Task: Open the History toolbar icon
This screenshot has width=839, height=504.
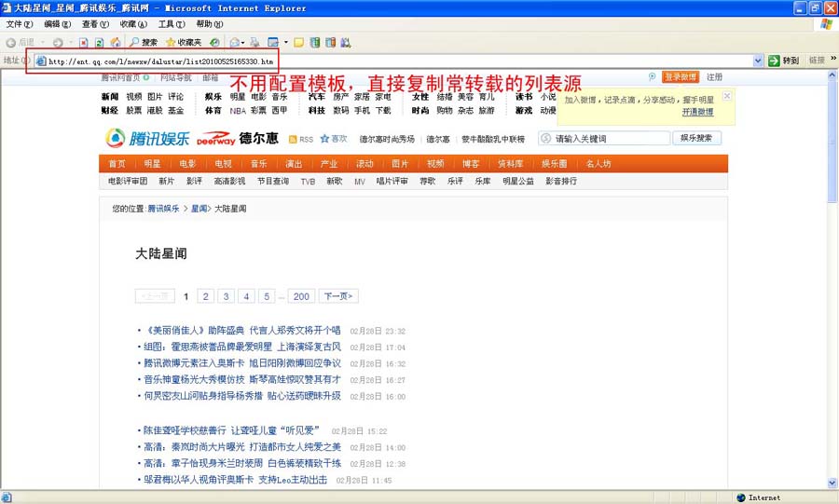Action: pos(214,42)
